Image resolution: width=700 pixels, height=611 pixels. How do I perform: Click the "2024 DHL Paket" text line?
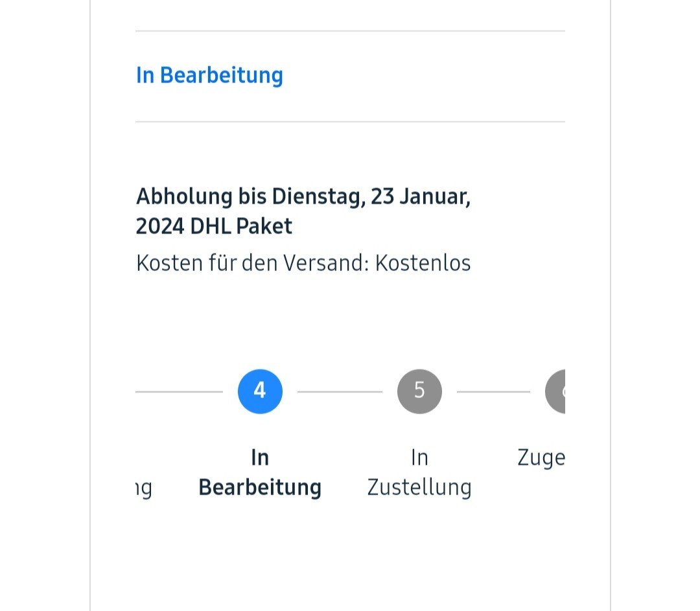click(x=214, y=226)
